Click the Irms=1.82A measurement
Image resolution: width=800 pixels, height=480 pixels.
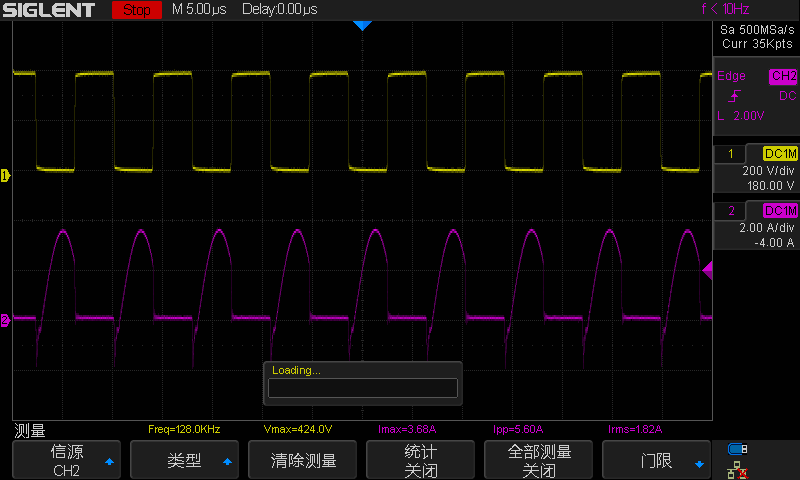click(635, 430)
